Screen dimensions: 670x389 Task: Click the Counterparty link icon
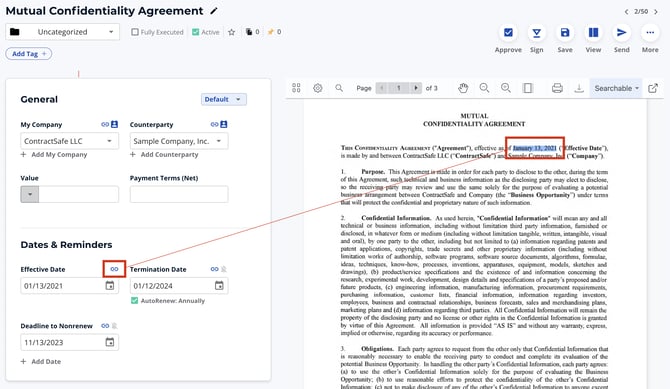(x=214, y=124)
